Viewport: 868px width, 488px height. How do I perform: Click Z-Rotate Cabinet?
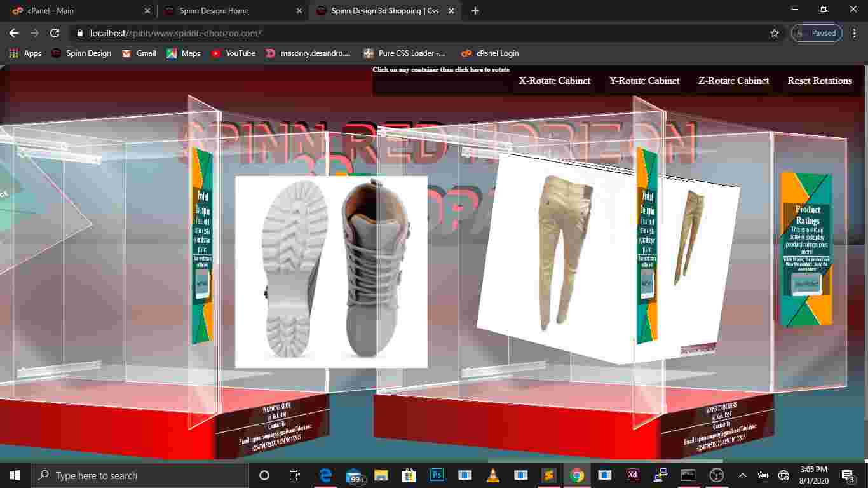pyautogui.click(x=733, y=81)
